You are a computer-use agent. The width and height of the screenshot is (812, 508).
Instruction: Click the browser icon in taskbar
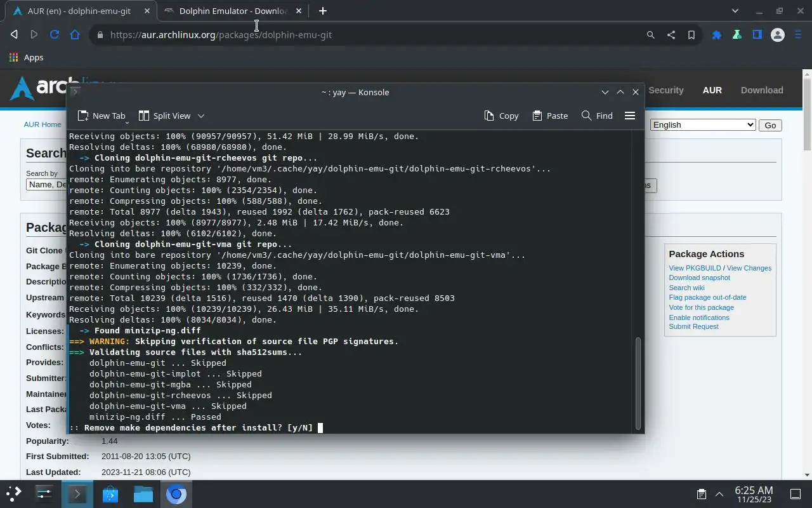(x=176, y=493)
